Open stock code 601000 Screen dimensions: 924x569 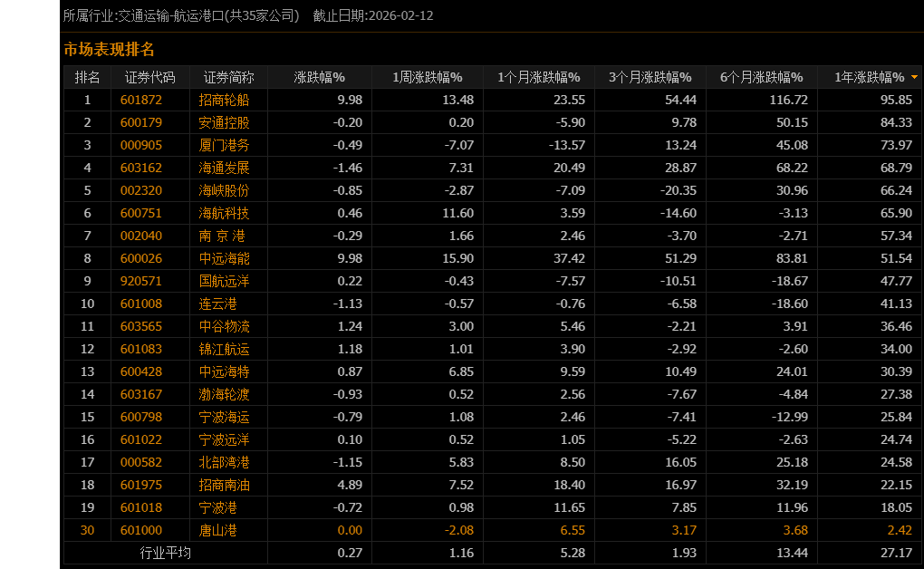pyautogui.click(x=140, y=530)
